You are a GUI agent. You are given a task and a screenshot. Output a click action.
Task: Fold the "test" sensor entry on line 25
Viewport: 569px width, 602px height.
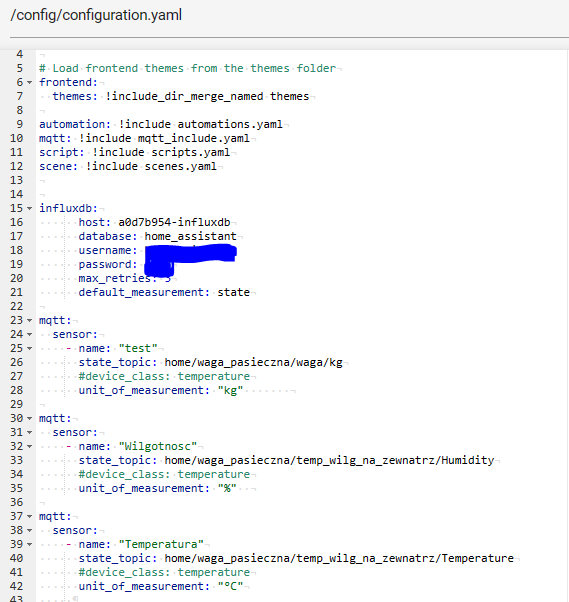30,349
